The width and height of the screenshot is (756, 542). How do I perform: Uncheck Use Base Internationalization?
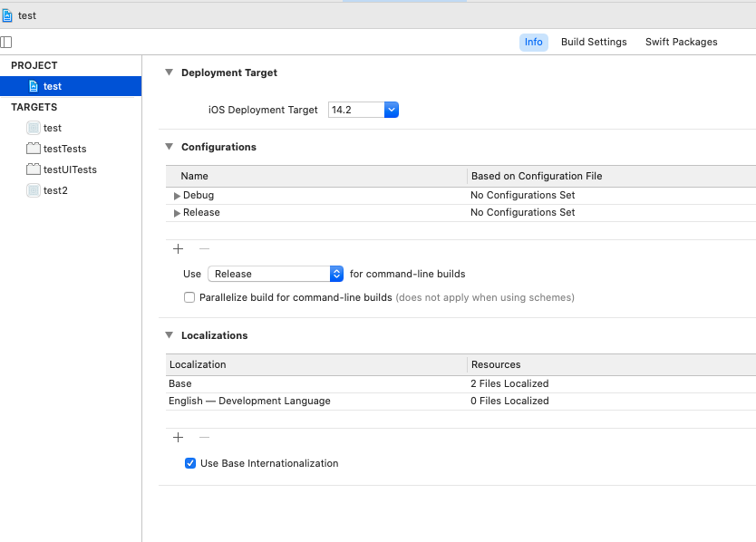click(189, 463)
